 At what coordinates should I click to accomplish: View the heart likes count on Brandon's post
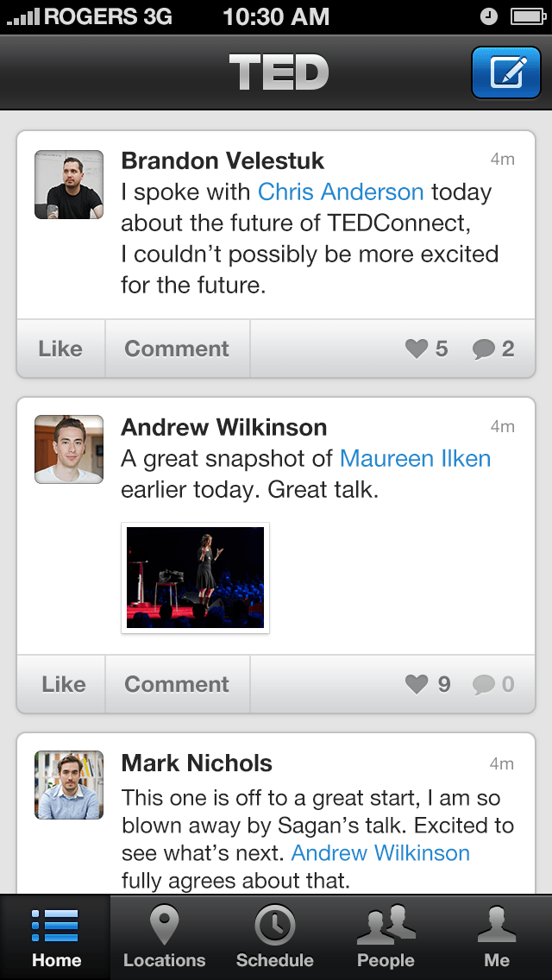(427, 349)
